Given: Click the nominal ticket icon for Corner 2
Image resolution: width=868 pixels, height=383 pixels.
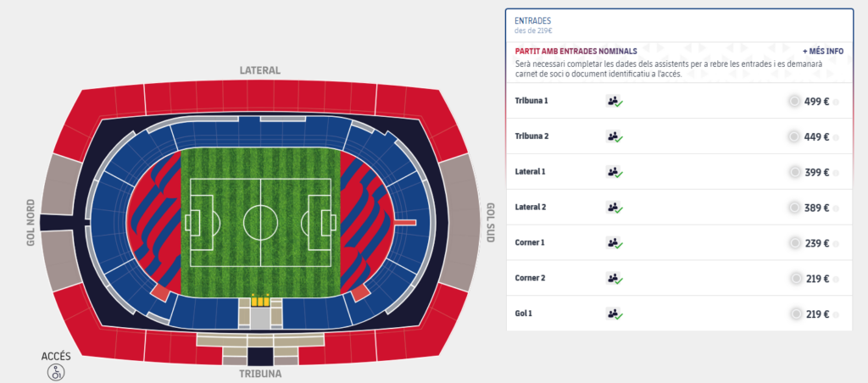Looking at the screenshot, I should coord(614,279).
